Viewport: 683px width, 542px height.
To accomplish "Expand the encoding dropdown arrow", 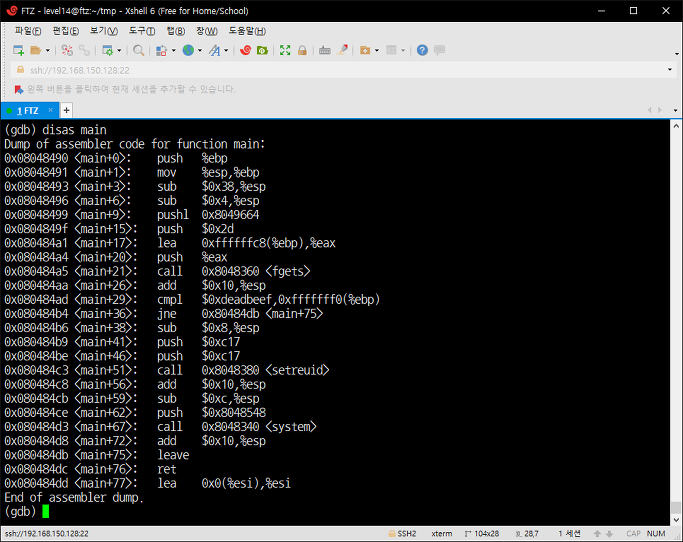I will (x=200, y=51).
